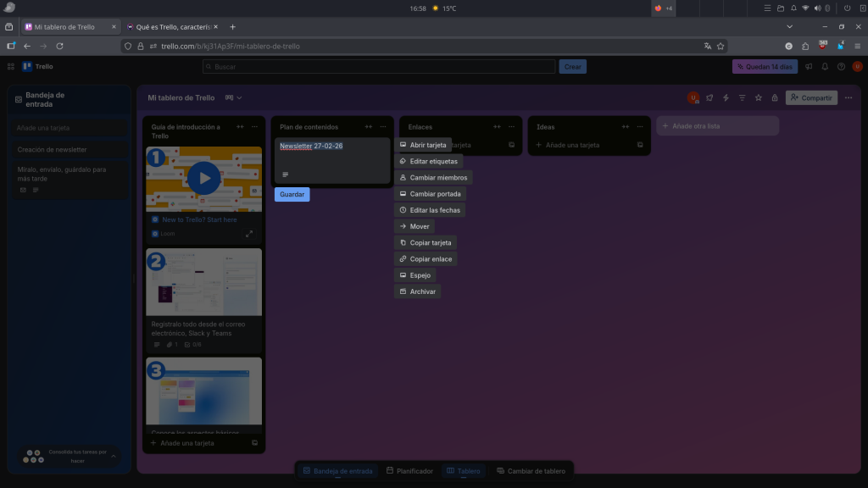Select Editar etiquetas from the card menu

(x=428, y=161)
